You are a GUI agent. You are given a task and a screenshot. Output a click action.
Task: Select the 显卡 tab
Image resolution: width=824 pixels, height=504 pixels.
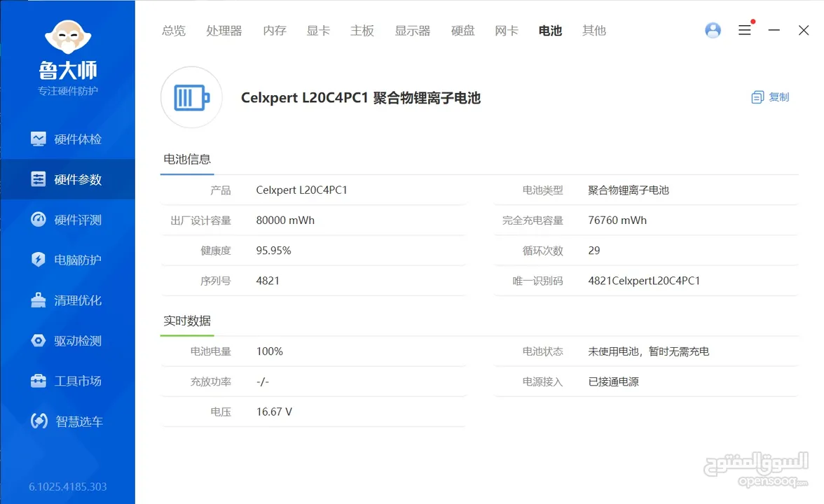pyautogui.click(x=318, y=31)
